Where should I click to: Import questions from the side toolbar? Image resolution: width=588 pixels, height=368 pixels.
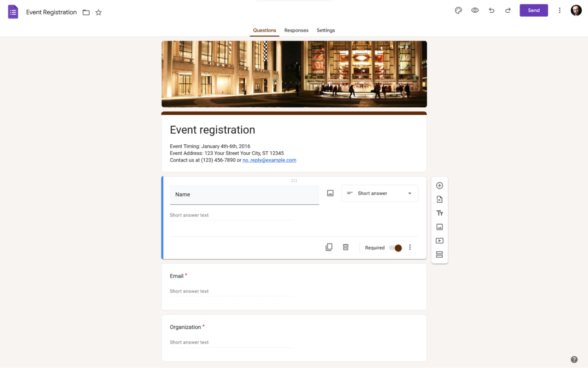pos(439,199)
